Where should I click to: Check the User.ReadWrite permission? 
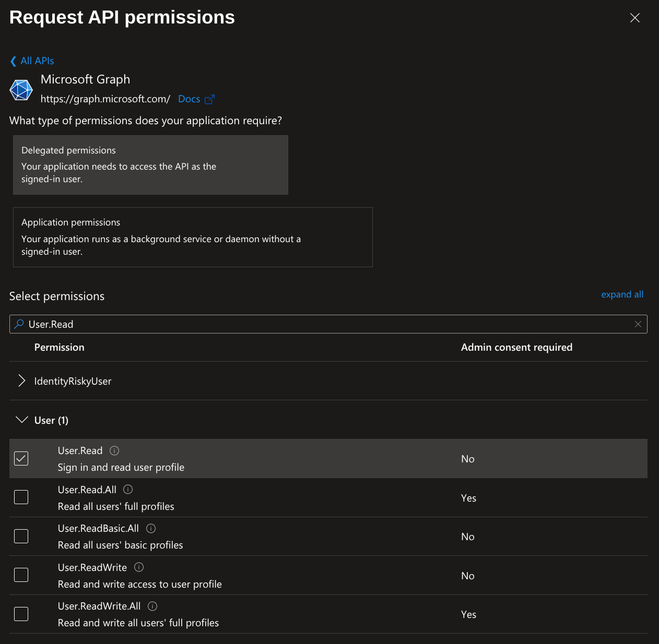coord(21,575)
